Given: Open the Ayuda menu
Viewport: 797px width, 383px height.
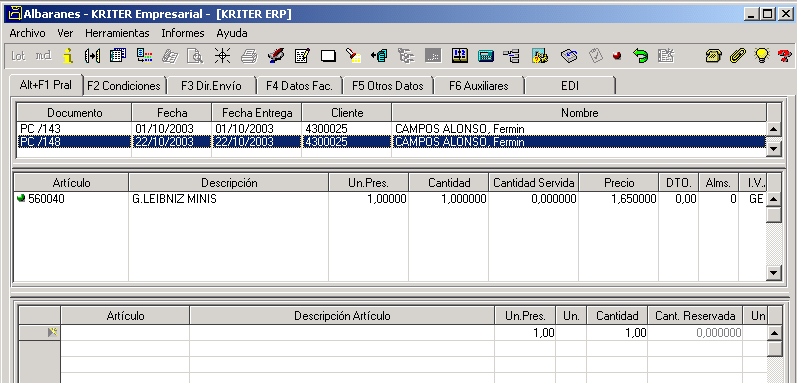Looking at the screenshot, I should coord(232,34).
